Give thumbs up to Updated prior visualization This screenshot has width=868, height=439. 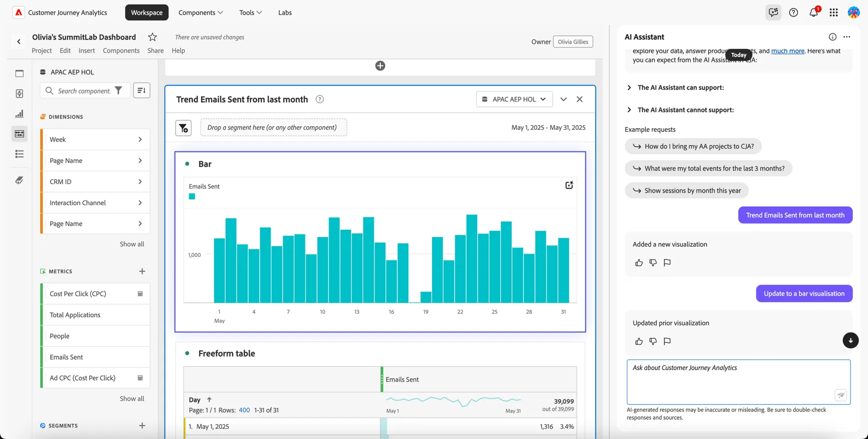click(639, 341)
